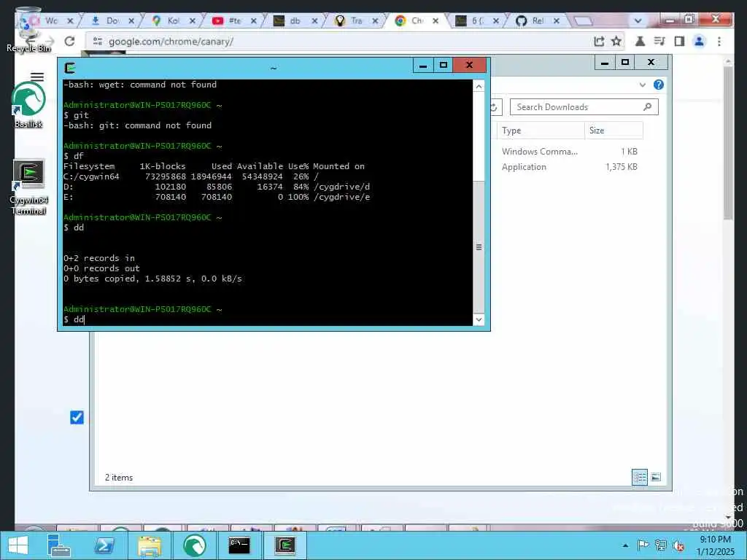
Task: Switch to the Maps tab labeled Kol
Action: click(174, 21)
